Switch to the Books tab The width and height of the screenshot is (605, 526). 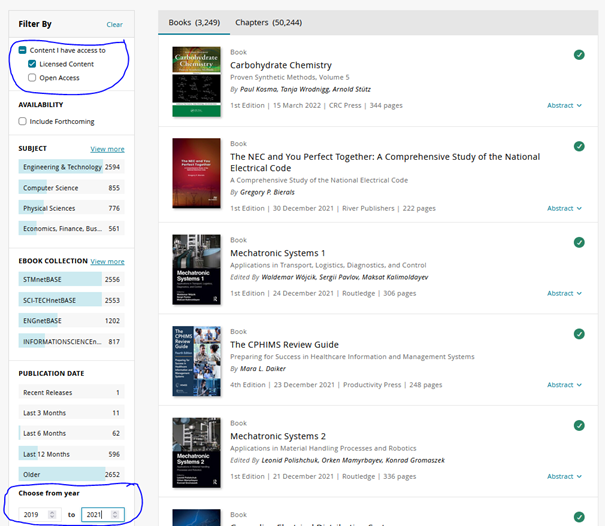[194, 22]
